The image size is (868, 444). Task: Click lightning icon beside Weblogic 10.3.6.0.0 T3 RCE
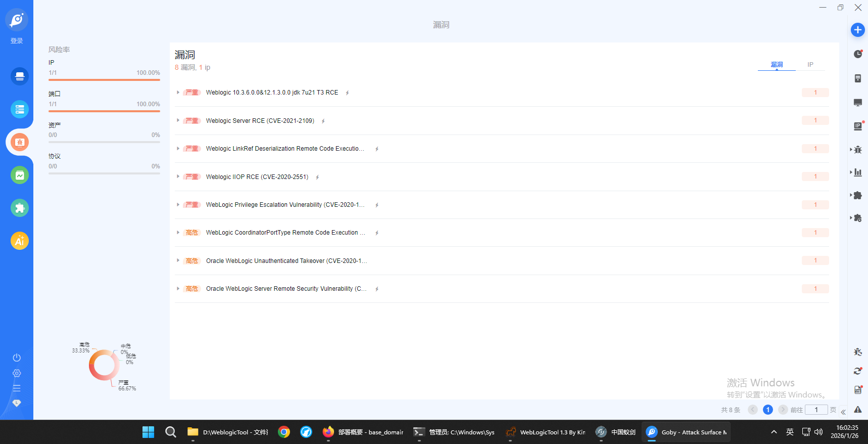click(348, 93)
